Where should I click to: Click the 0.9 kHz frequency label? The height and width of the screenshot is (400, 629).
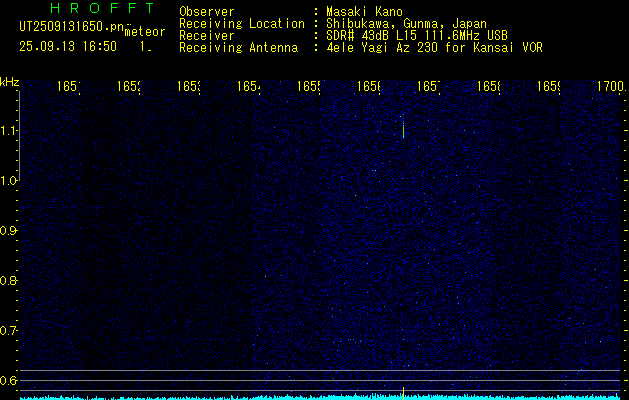tap(7, 231)
